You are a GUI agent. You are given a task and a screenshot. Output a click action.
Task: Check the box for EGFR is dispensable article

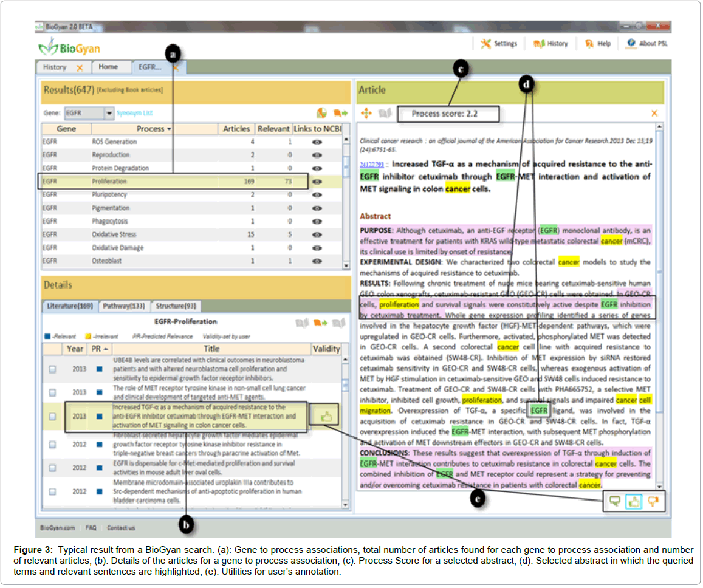pos(52,468)
